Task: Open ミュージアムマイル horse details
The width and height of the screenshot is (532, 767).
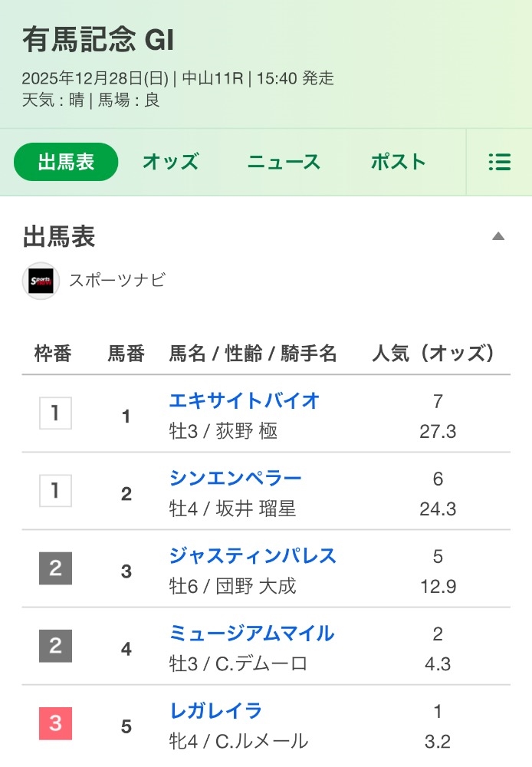Action: point(251,633)
